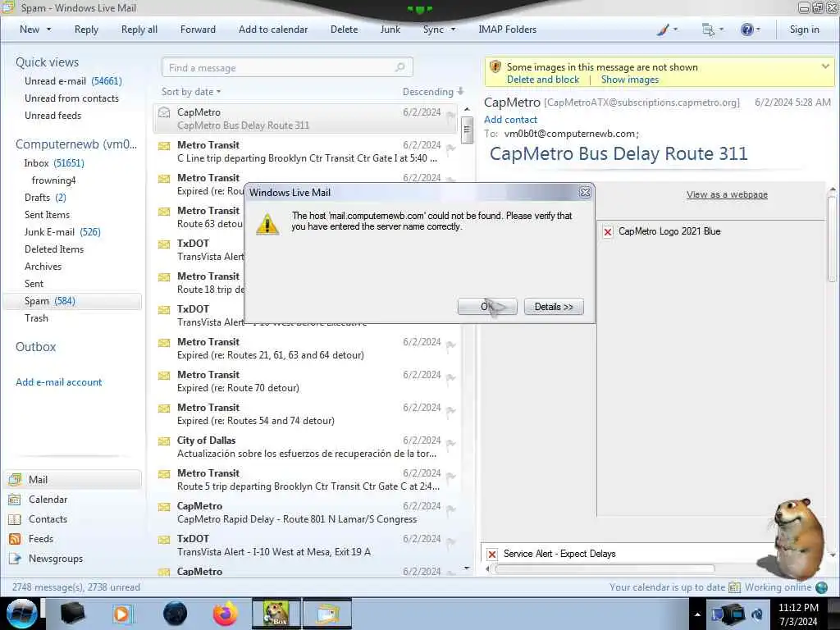
Task: Open the Sent Items folder
Action: tap(47, 214)
